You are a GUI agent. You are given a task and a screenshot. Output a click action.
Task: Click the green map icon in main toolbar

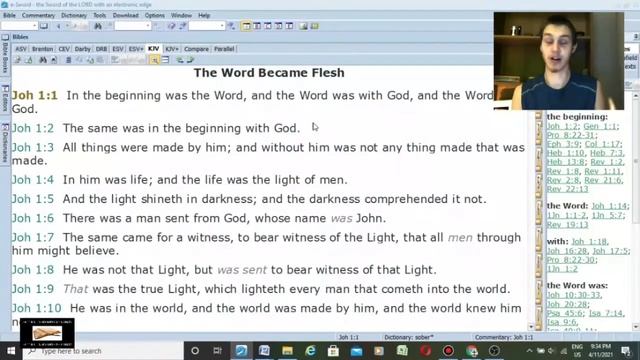coord(314,26)
